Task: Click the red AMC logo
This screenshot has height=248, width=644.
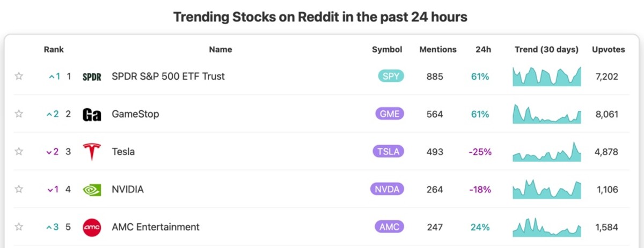Action: click(92, 227)
